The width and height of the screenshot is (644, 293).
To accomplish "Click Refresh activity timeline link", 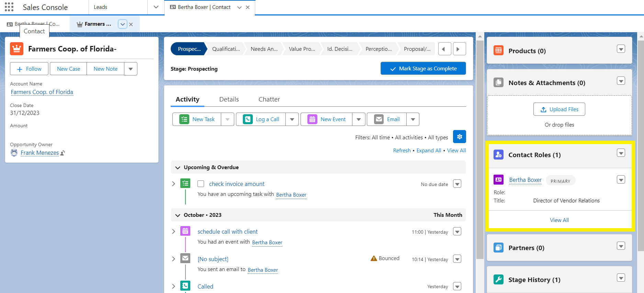I will (402, 150).
